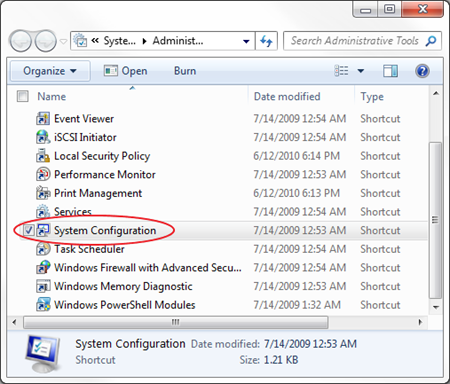Image resolution: width=450 pixels, height=384 pixels.
Task: Click the Help question mark icon
Action: point(422,71)
